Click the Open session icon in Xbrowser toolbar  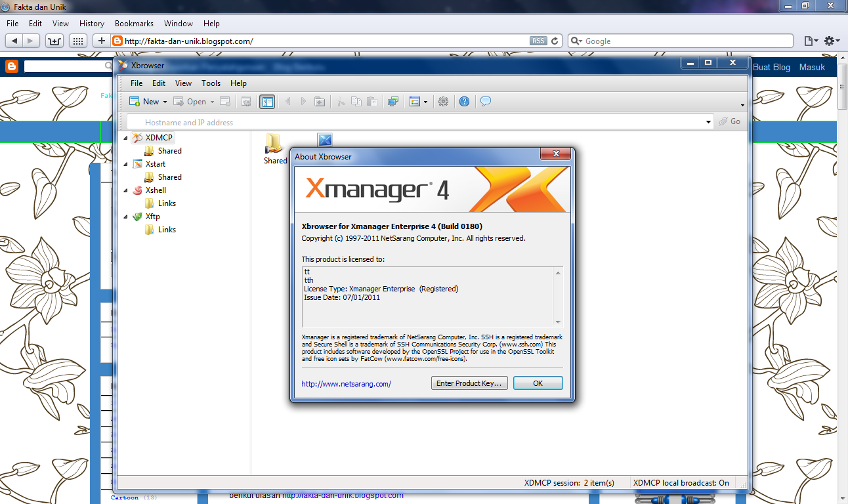[x=179, y=102]
